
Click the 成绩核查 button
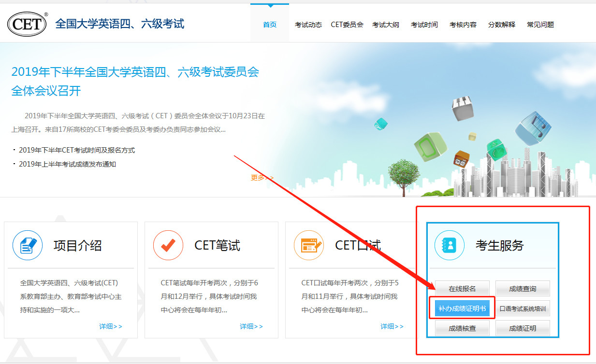(462, 328)
